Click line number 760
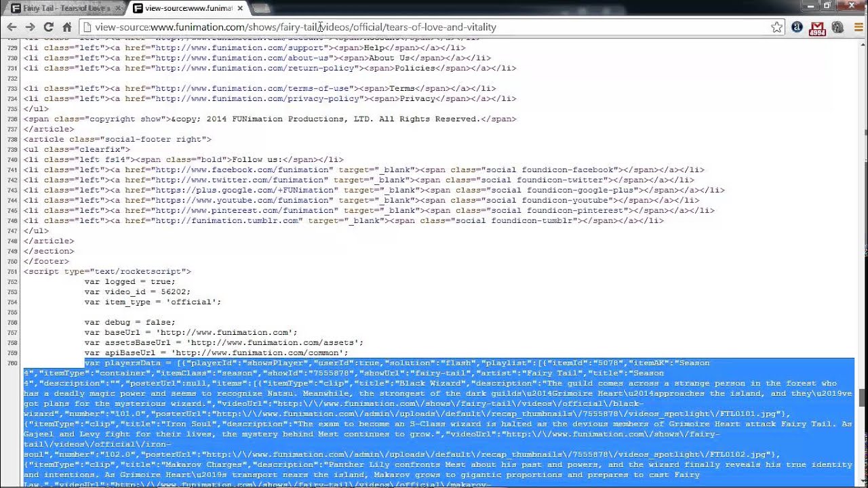This screenshot has height=488, width=868. click(x=12, y=363)
